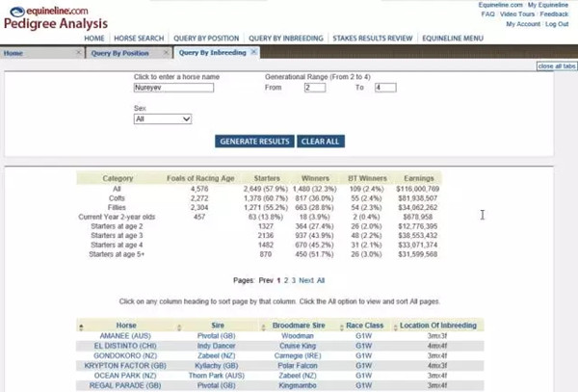Close the Home tab
Viewport: 578px width, 392px height.
79,53
